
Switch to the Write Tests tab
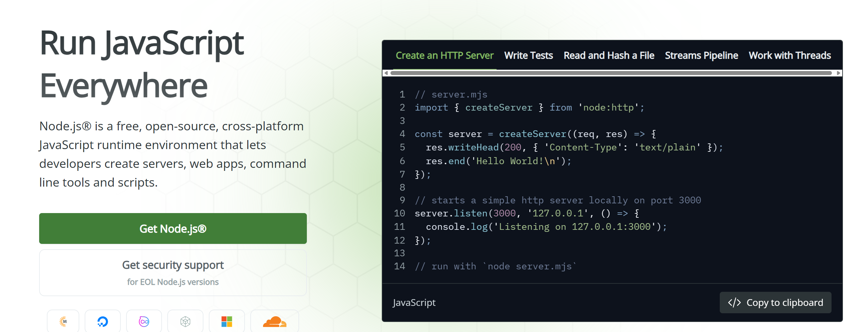pyautogui.click(x=528, y=55)
